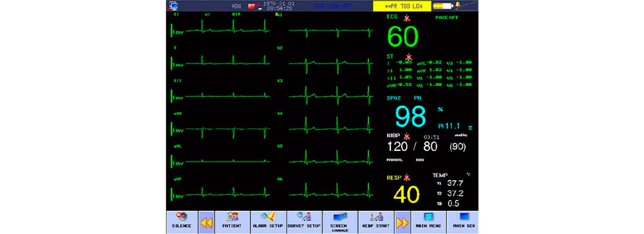Screen dimensions: 644x234
Task: Open the MAIN MENU
Action: click(428, 222)
